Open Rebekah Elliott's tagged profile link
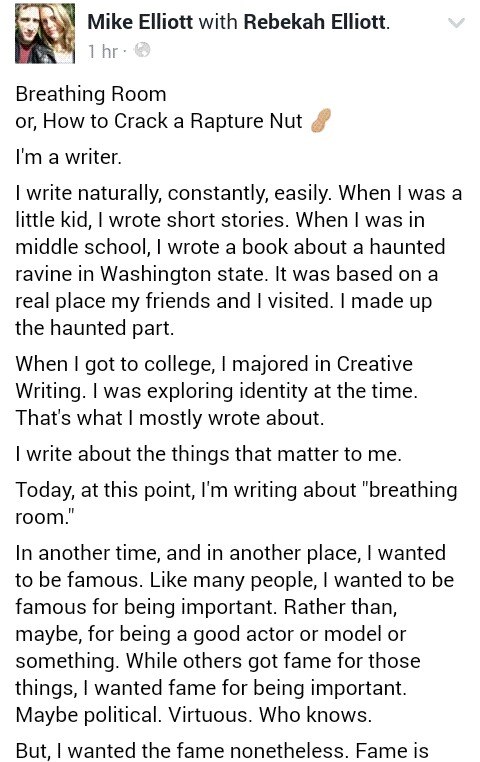The width and height of the screenshot is (480, 762). tap(315, 22)
